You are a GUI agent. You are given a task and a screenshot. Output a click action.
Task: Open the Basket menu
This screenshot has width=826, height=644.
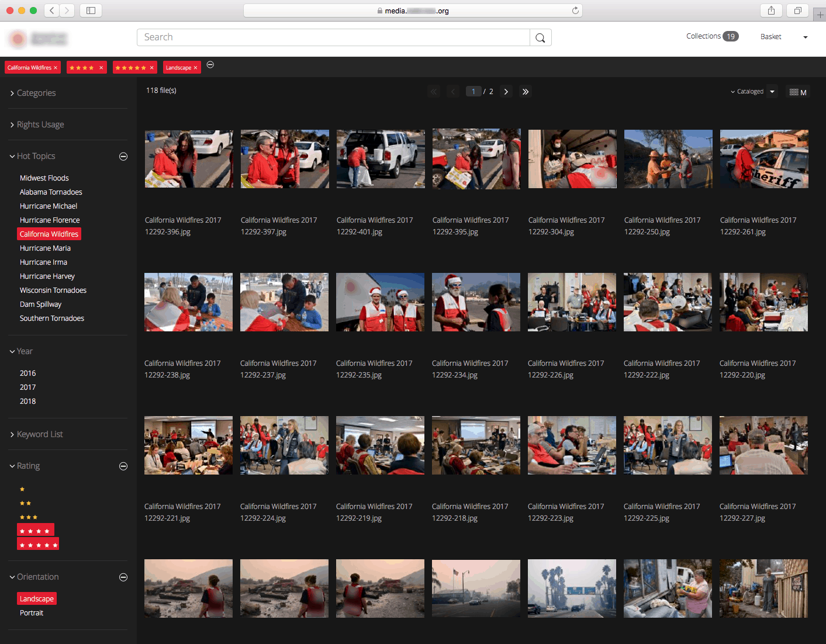click(x=770, y=36)
